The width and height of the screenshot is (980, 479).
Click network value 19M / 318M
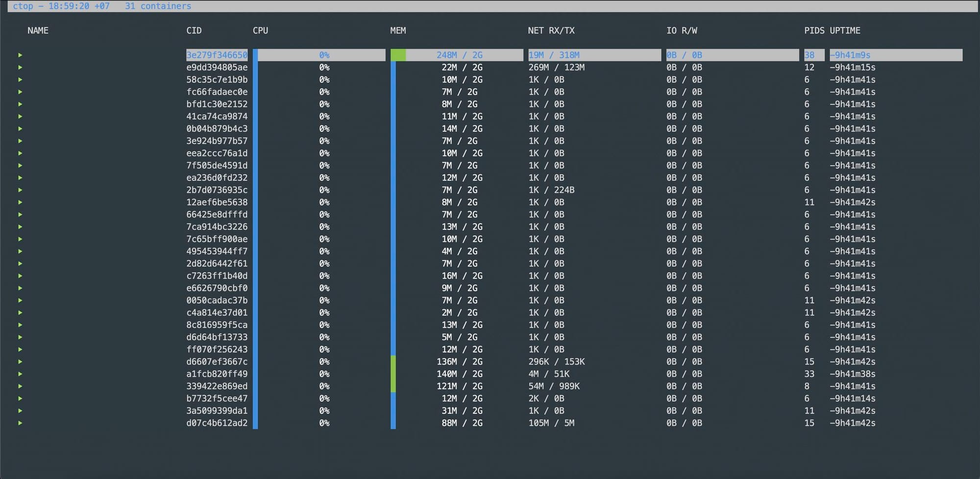coord(554,55)
